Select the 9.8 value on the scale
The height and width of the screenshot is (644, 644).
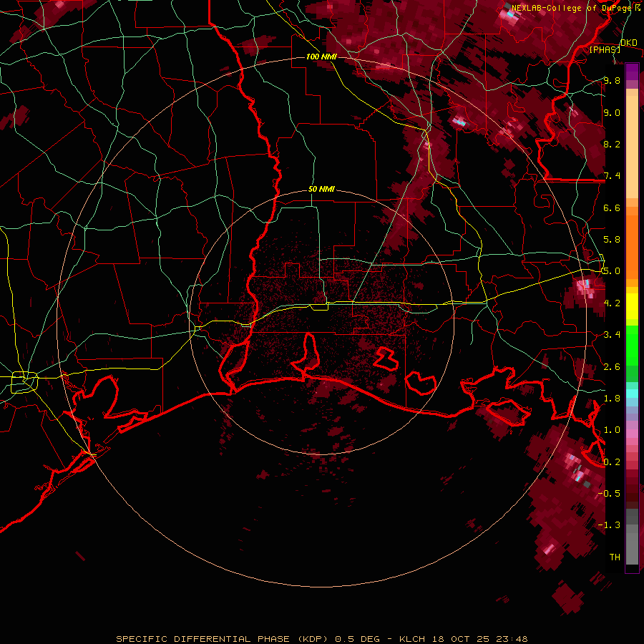(x=612, y=80)
